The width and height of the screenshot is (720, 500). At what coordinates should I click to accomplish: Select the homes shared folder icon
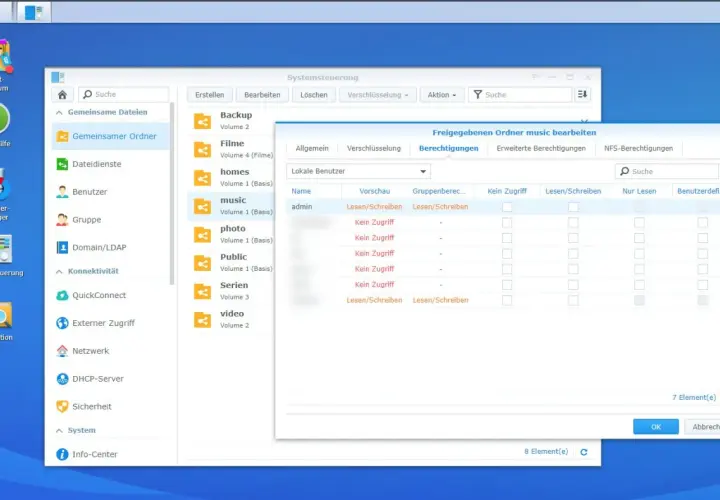(202, 178)
